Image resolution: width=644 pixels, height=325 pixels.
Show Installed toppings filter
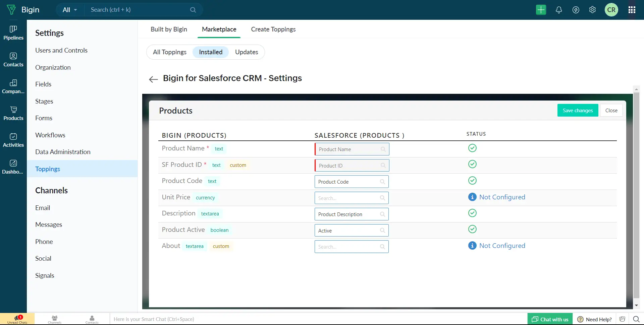tap(210, 52)
